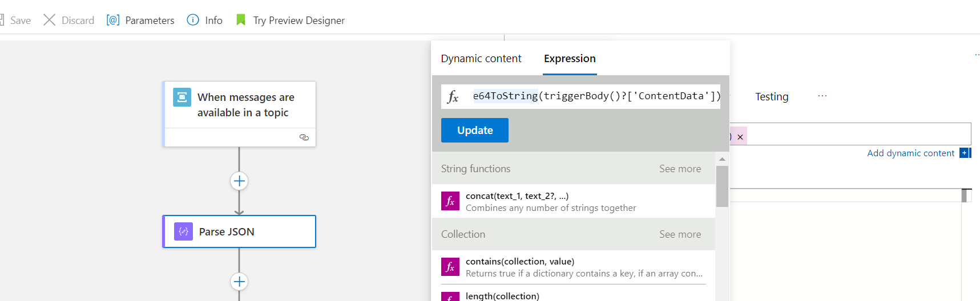
Task: Select the contains(collection, value) function
Action: click(574, 267)
